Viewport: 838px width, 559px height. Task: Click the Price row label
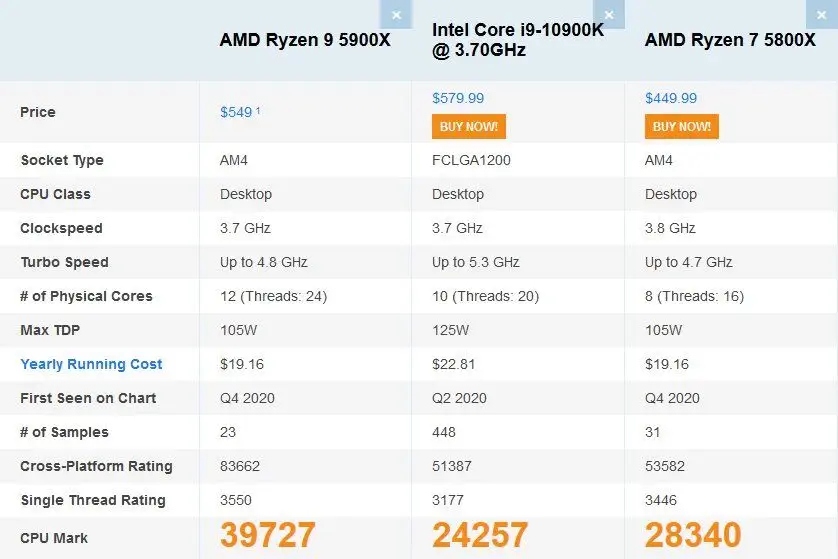click(x=38, y=112)
